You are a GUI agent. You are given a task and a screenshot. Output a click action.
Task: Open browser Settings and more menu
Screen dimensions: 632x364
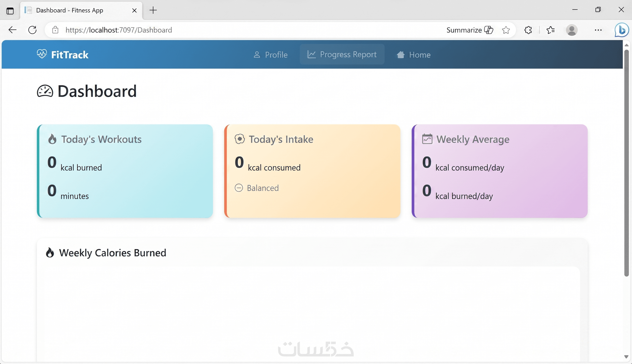point(598,30)
